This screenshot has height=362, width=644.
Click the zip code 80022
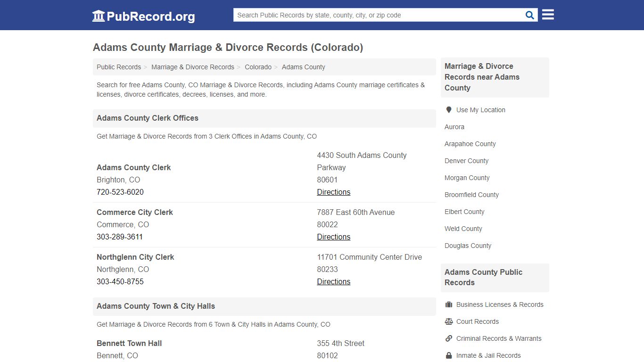(328, 224)
